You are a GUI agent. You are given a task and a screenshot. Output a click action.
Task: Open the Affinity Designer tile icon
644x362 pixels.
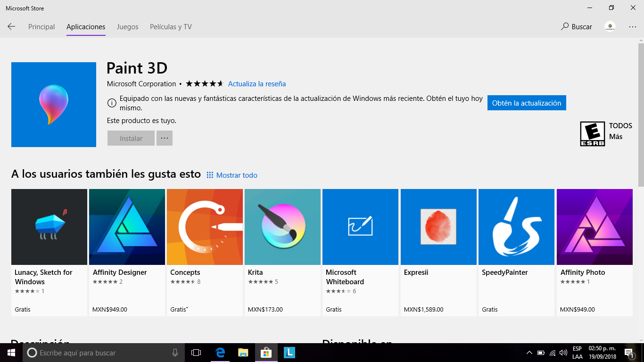click(127, 227)
